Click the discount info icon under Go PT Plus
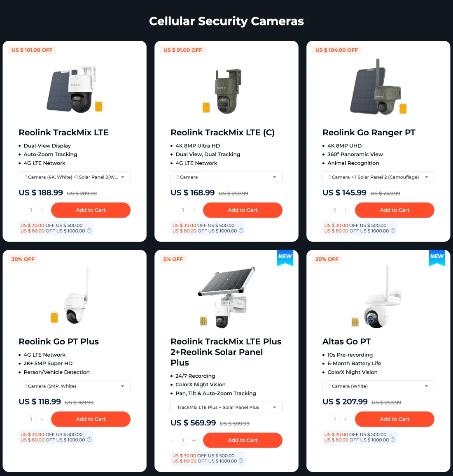This screenshot has width=453, height=476. (89, 440)
